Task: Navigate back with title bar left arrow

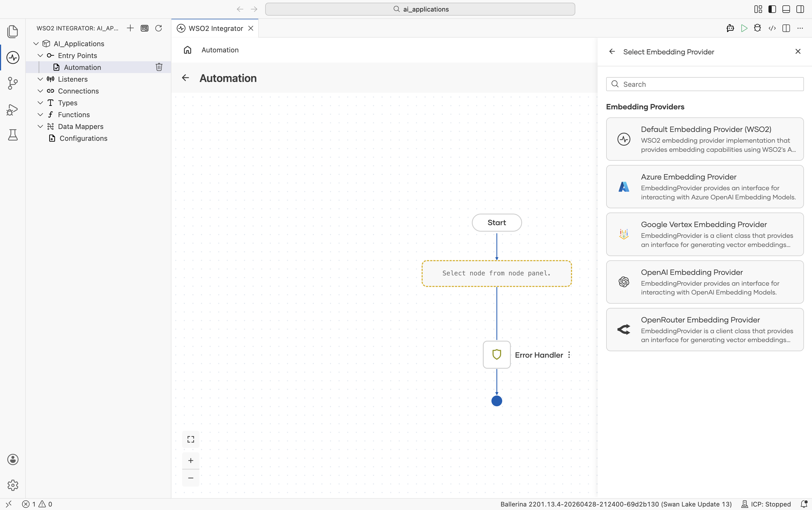Action: click(x=240, y=9)
